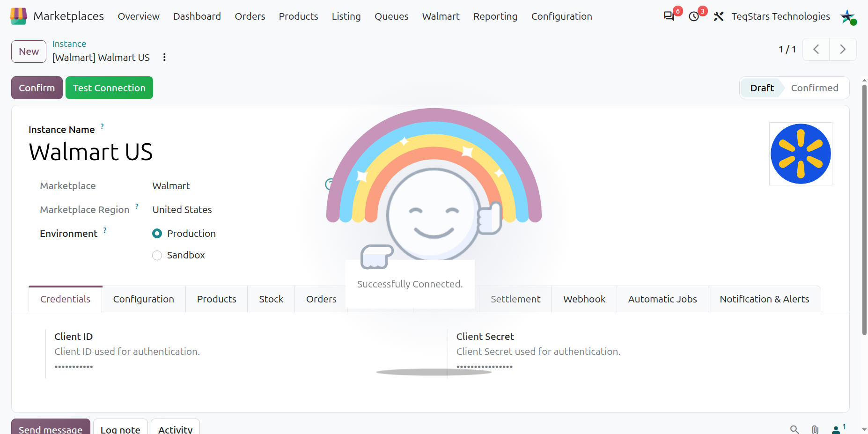868x434 pixels.
Task: Click the Marketplaces app logo icon
Action: 18,16
